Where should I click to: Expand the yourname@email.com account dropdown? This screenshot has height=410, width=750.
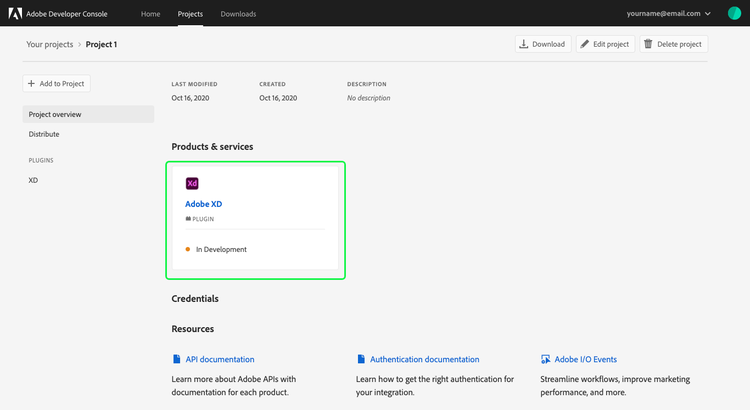668,13
